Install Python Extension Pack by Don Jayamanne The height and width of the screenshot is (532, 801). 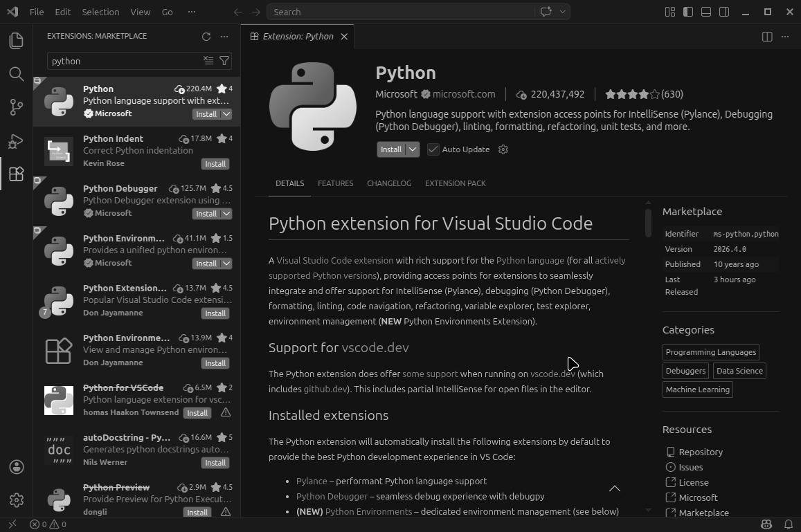pyautogui.click(x=215, y=313)
